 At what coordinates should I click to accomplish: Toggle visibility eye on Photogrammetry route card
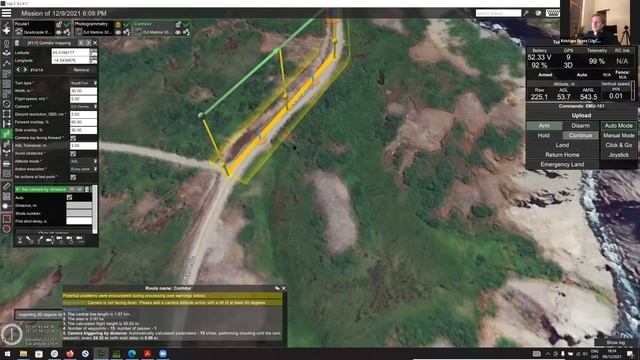click(x=118, y=32)
